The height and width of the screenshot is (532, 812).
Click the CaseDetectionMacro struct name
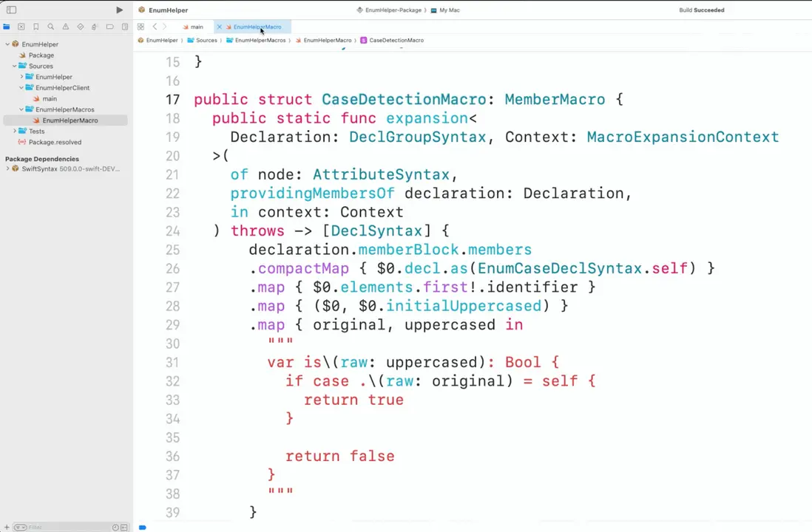pyautogui.click(x=404, y=99)
